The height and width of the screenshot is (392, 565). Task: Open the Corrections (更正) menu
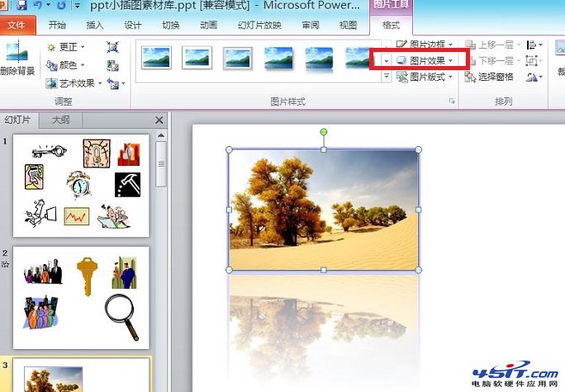[x=65, y=47]
